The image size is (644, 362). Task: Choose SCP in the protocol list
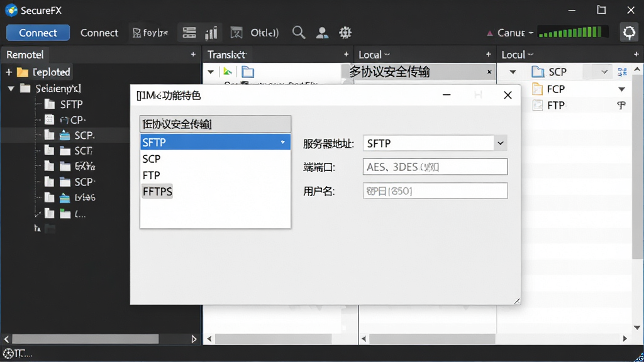pyautogui.click(x=215, y=159)
